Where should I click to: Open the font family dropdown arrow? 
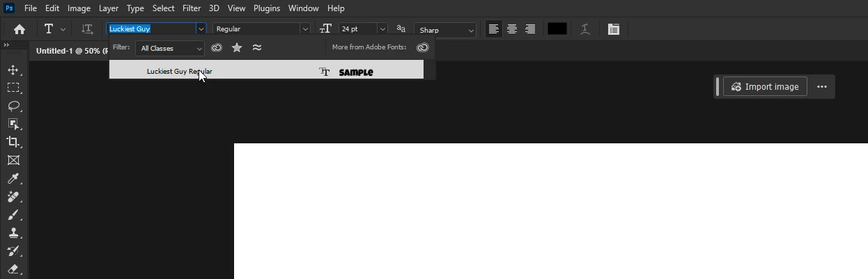pyautogui.click(x=201, y=29)
